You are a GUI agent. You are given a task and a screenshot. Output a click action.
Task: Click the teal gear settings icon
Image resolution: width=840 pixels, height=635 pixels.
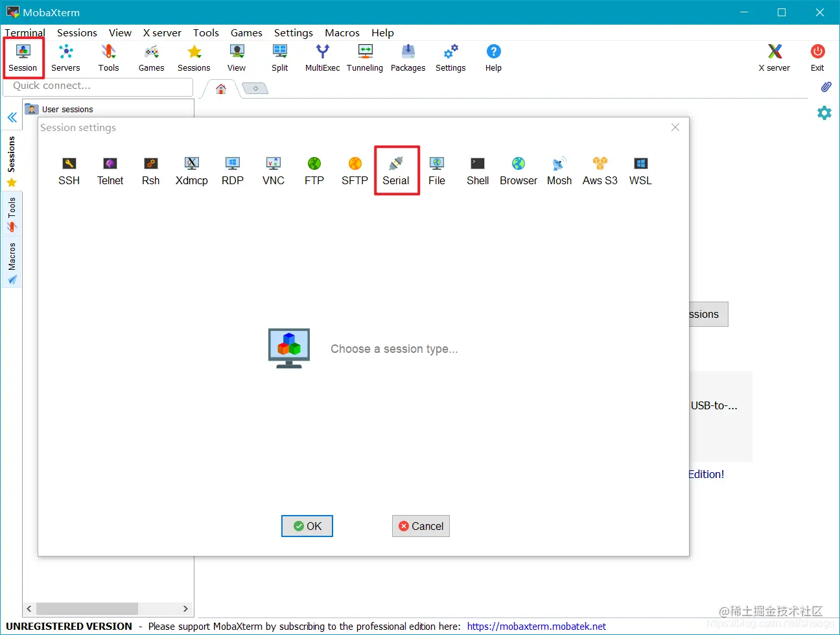click(x=824, y=113)
